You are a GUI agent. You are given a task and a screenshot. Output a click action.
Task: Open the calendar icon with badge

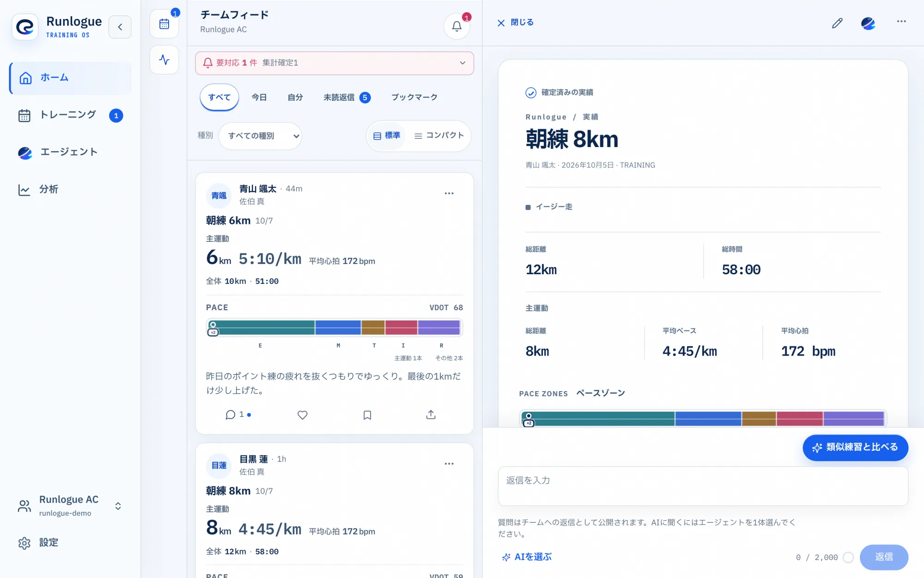[164, 24]
